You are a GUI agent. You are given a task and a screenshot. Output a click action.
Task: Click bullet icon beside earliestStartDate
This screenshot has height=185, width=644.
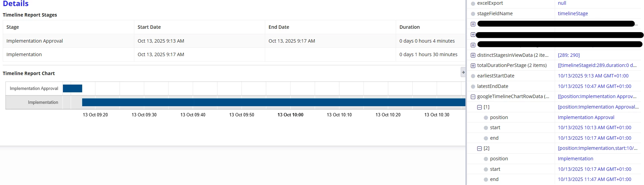tap(473, 76)
